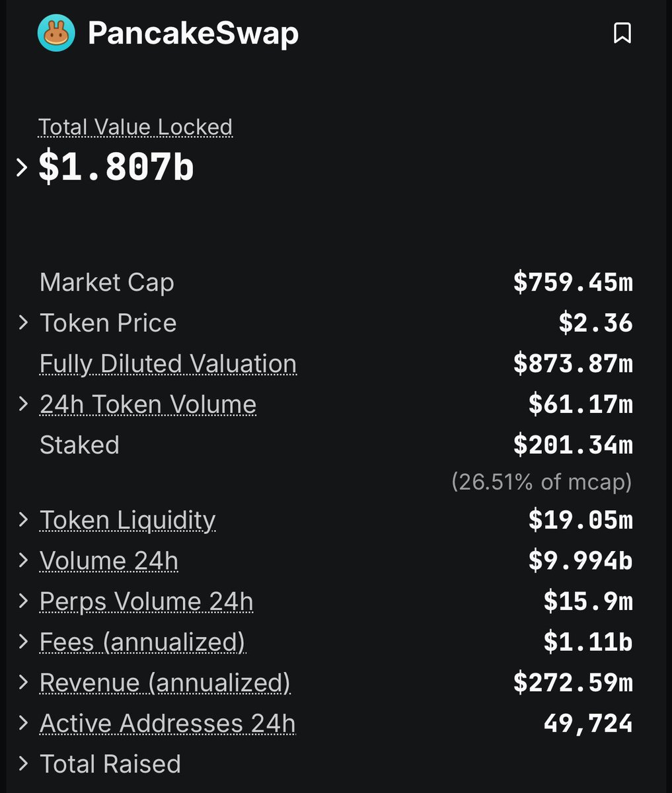
Task: Click the Perps Volume 24h label
Action: coord(146,601)
